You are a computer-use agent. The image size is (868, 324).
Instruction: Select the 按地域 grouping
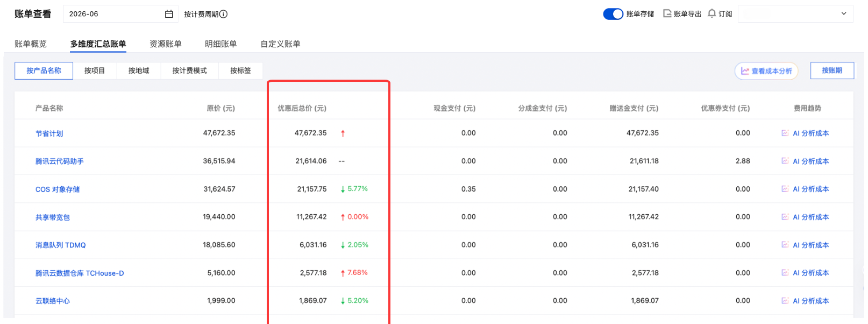tap(139, 71)
